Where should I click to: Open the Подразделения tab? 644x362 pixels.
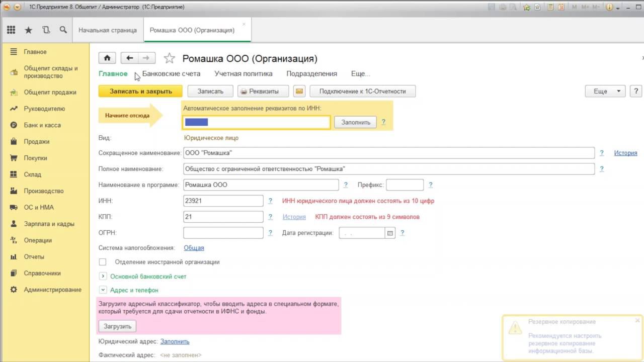[x=312, y=73]
